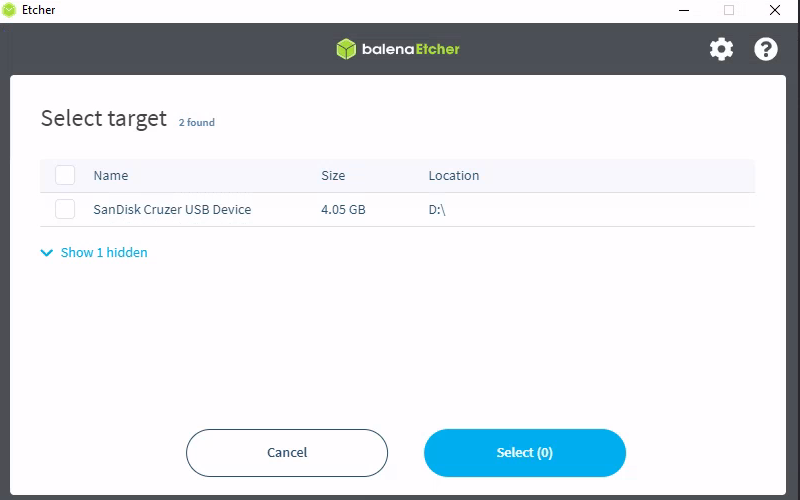The width and height of the screenshot is (800, 500).
Task: Click the Size column header
Action: pos(333,175)
